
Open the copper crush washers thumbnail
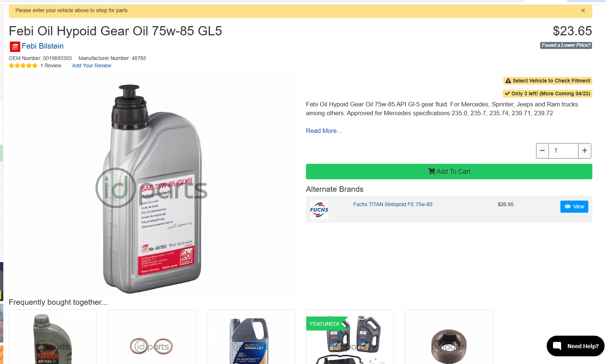[x=152, y=337]
